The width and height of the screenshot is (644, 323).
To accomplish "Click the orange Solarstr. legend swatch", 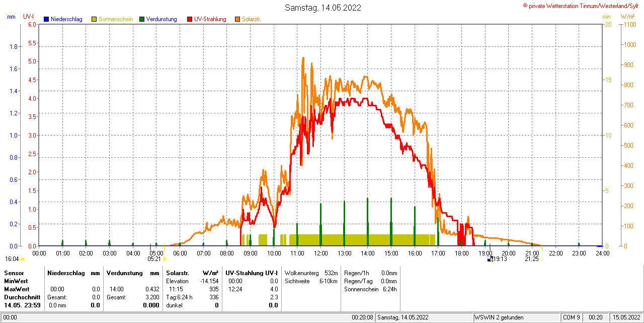I will pyautogui.click(x=237, y=19).
